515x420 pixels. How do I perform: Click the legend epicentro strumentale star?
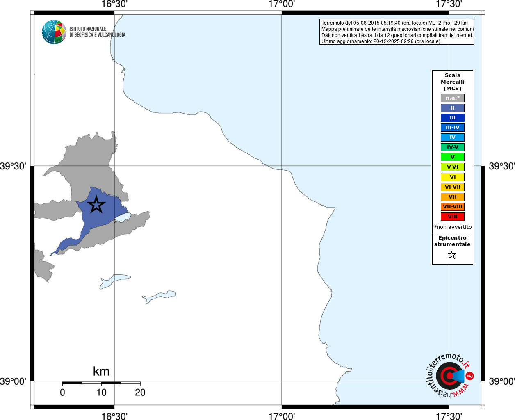452,255
